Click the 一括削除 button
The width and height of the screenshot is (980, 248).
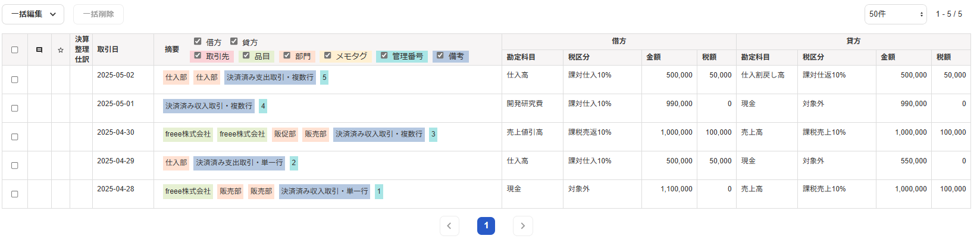(98, 14)
